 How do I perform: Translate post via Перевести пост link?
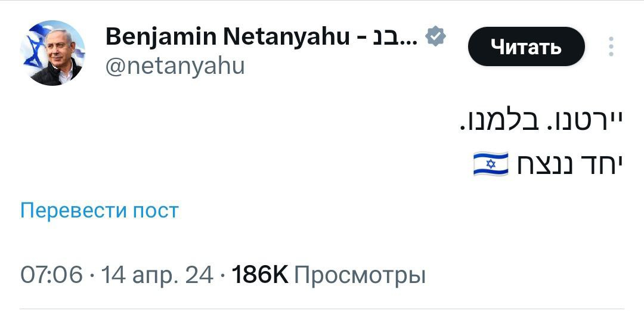[x=100, y=210]
